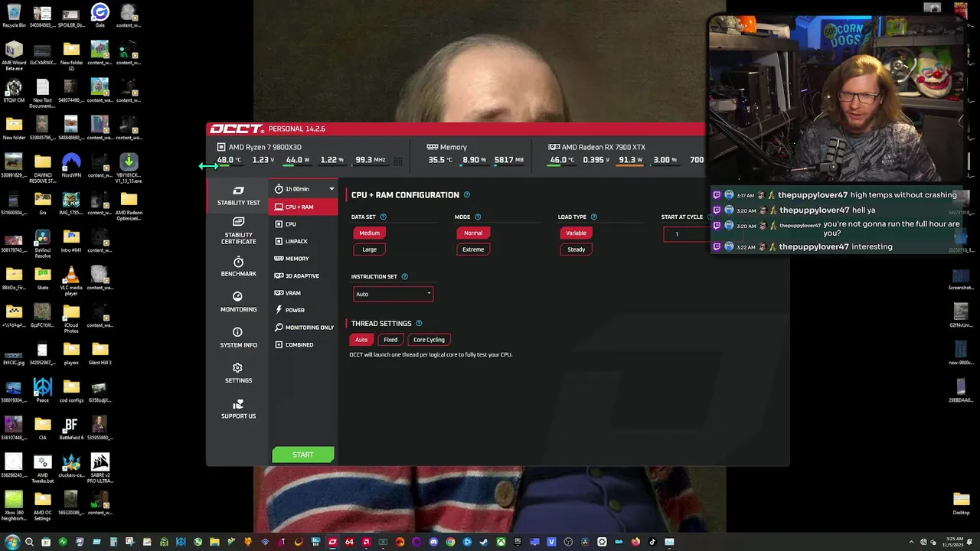Click the Memory header in OCCT
The image size is (980, 551).
(446, 147)
